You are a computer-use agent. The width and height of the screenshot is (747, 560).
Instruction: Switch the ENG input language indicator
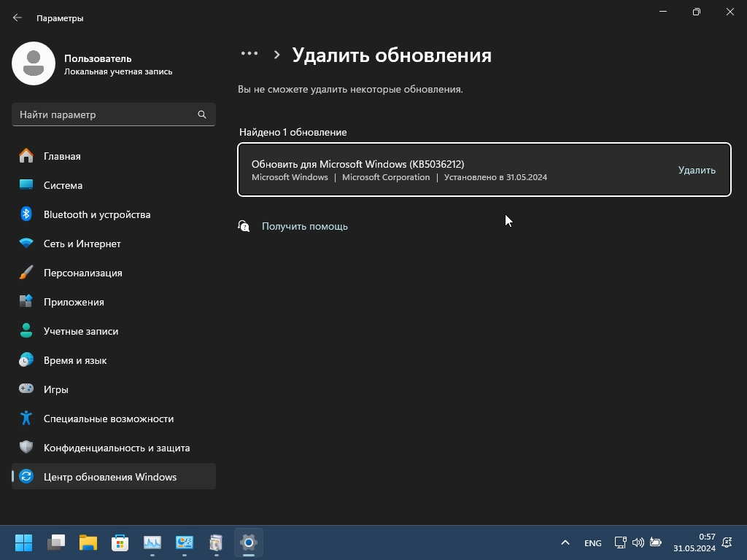coord(592,542)
